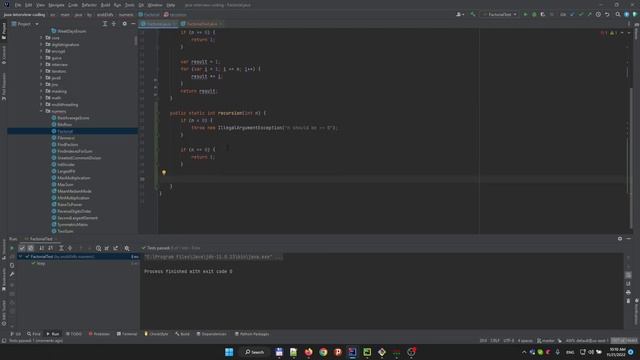Open the user account icon in the toolbar
This screenshot has width=640, height=360.
[x=460, y=14]
